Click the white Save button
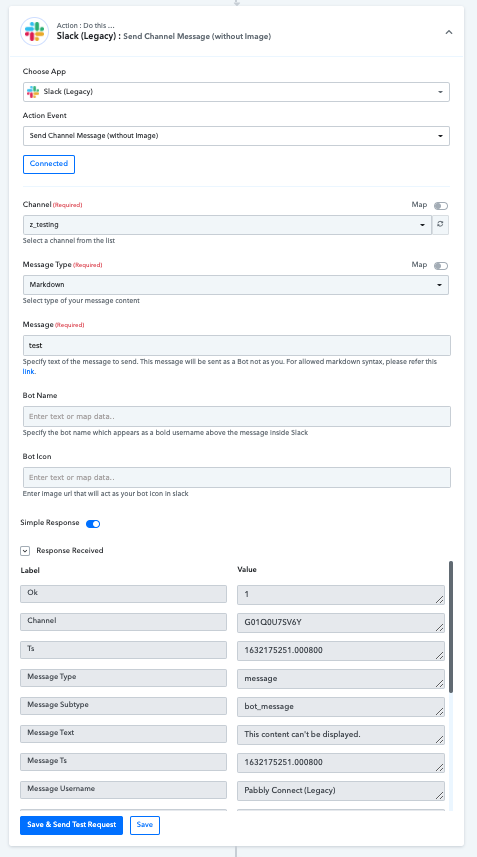 145,825
